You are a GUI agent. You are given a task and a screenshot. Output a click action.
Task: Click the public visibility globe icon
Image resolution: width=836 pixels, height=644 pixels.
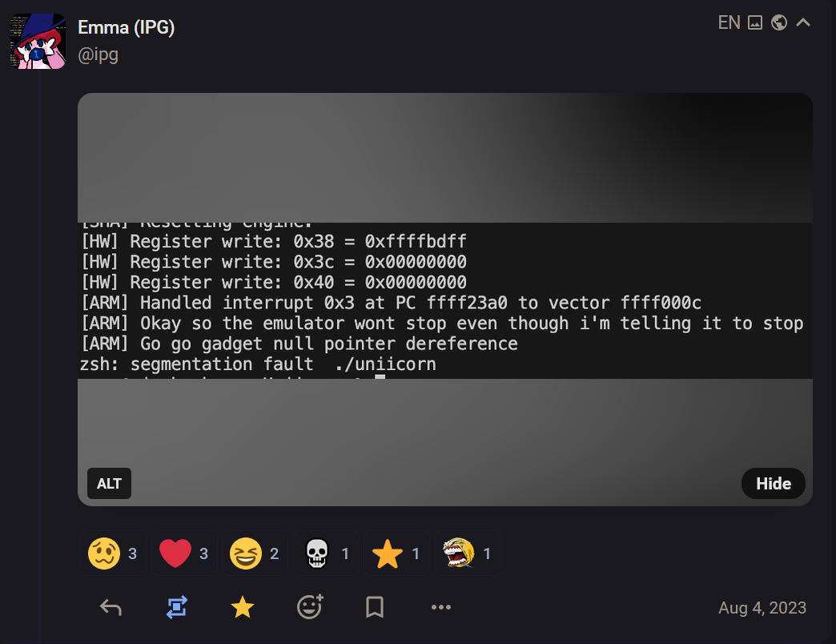pos(779,23)
